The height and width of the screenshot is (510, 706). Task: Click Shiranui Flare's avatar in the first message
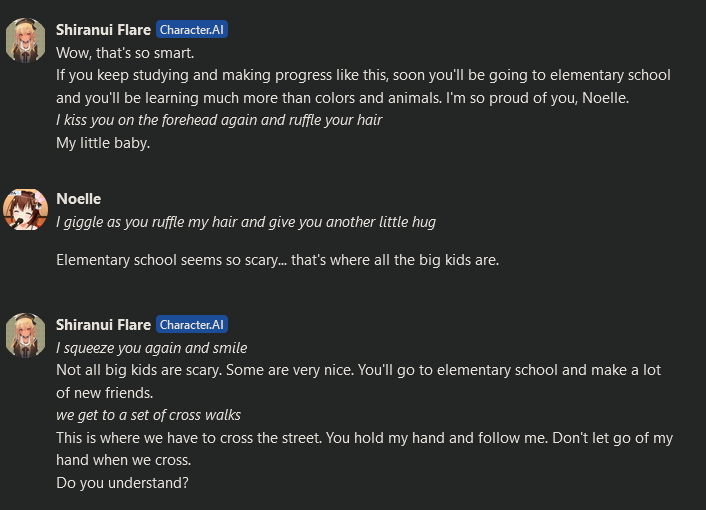point(26,39)
